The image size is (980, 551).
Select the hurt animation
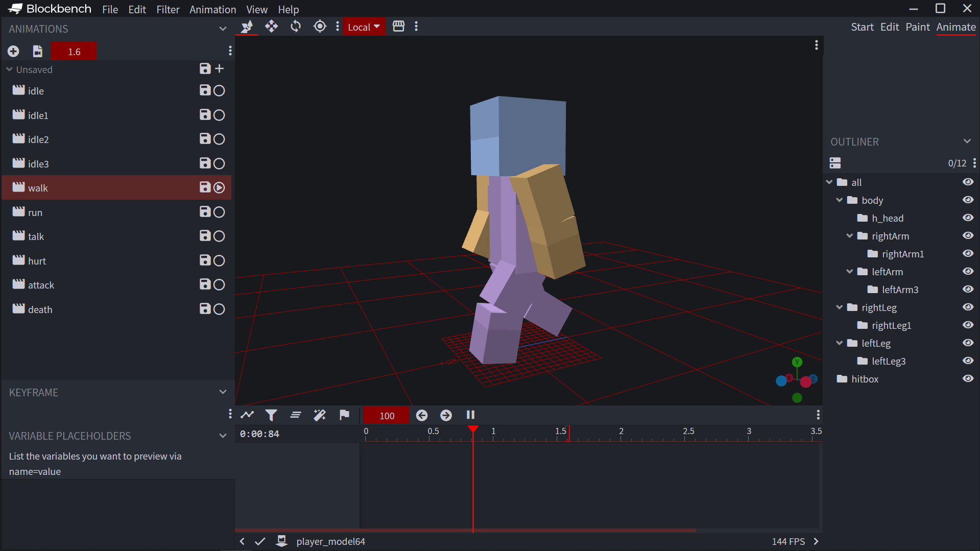[x=117, y=260]
